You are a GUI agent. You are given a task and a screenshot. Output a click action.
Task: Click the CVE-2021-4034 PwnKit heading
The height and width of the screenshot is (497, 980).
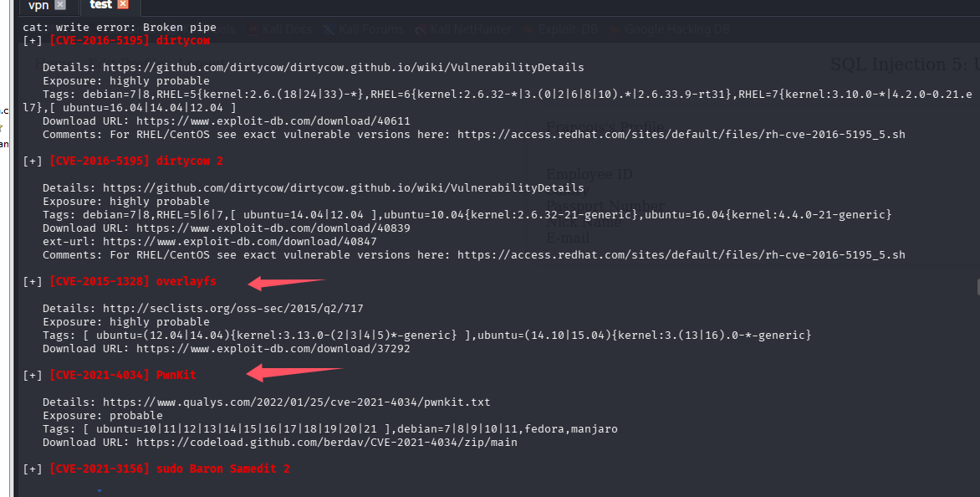click(x=123, y=376)
